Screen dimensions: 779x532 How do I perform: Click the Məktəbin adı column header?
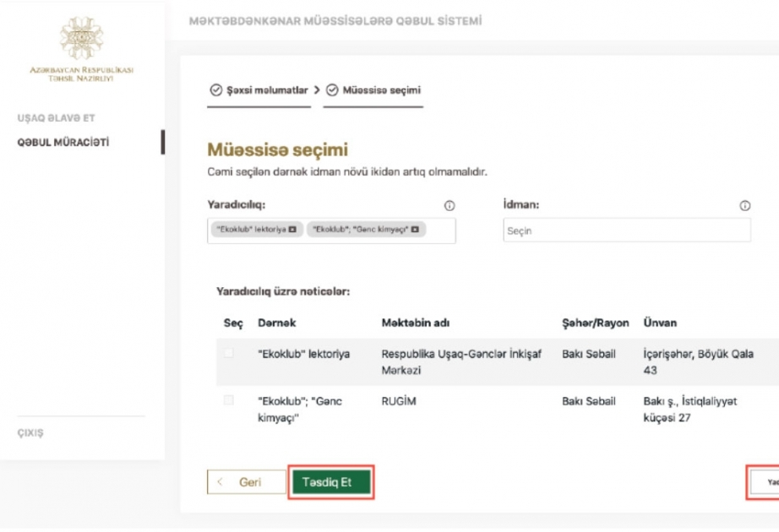416,323
